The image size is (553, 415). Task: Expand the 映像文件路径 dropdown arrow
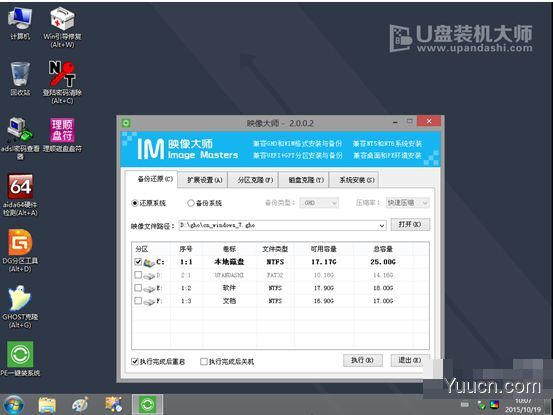[x=382, y=225]
